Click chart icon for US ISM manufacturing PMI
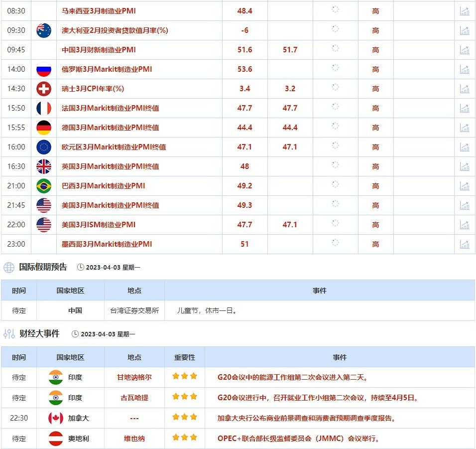 coord(464,225)
